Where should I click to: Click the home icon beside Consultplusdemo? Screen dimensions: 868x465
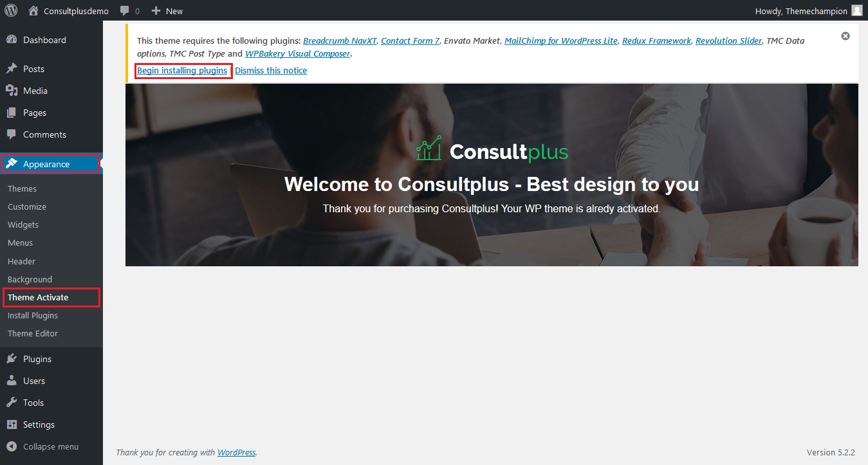click(34, 11)
